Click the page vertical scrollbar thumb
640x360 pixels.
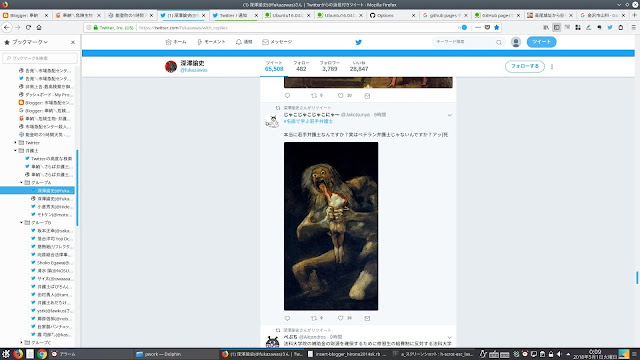[637, 278]
